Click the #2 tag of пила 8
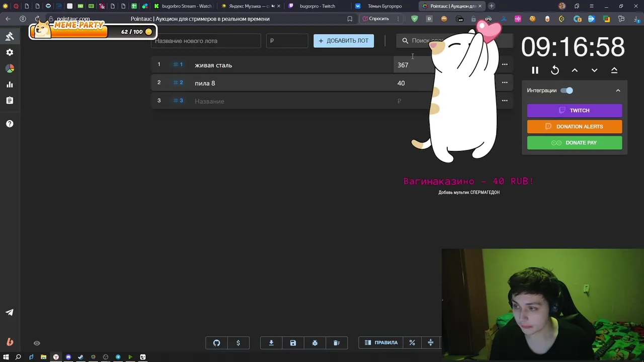This screenshot has height=362, width=644. point(178,82)
